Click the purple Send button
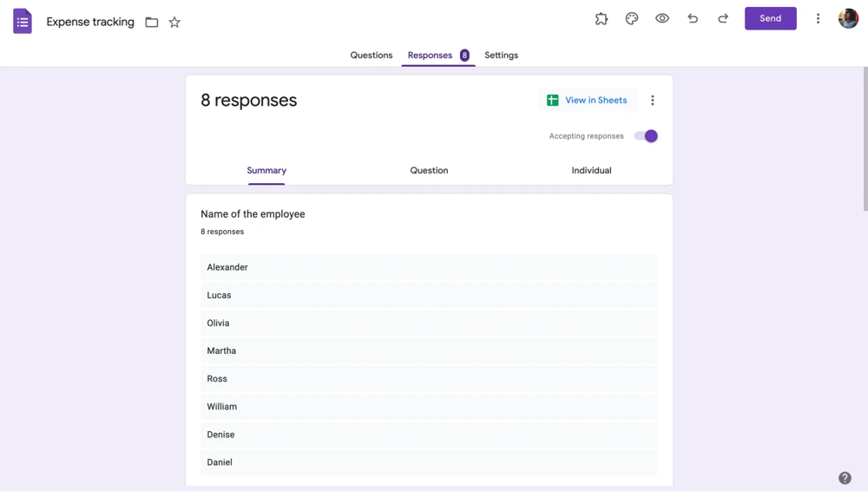868x492 pixels. [770, 18]
